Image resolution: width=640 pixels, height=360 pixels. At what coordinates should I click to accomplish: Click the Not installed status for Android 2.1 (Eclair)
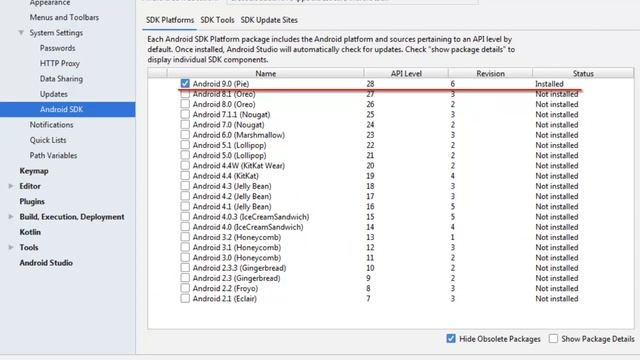pyautogui.click(x=557, y=298)
